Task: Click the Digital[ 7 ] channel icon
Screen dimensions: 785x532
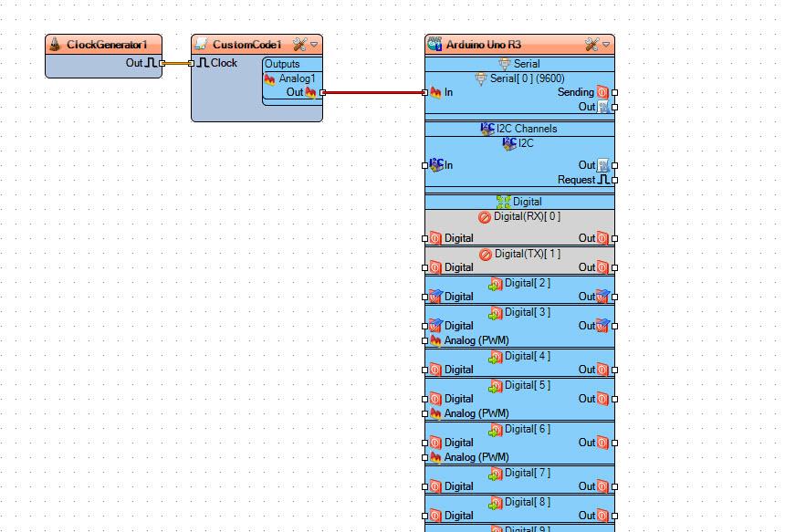Action: (x=495, y=474)
